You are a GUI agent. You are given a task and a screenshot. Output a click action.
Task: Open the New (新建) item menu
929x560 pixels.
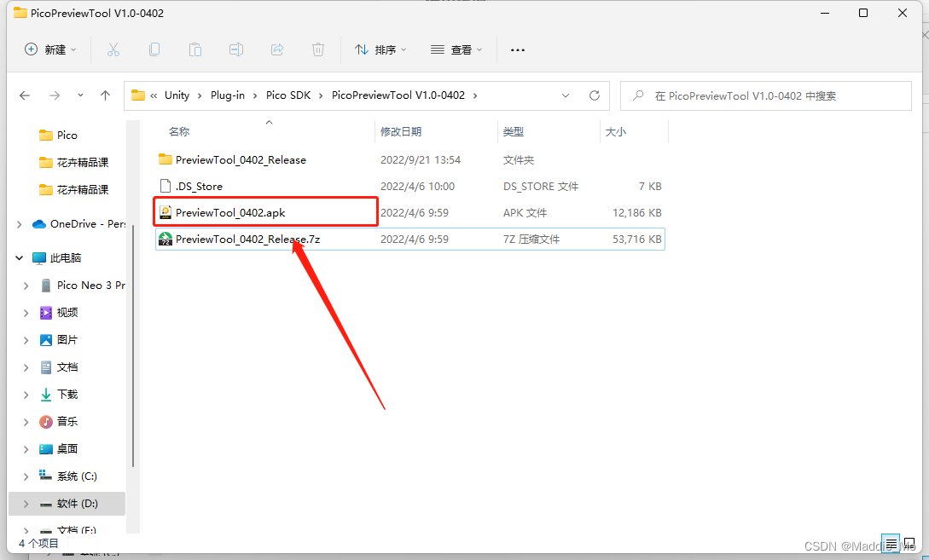[50, 49]
